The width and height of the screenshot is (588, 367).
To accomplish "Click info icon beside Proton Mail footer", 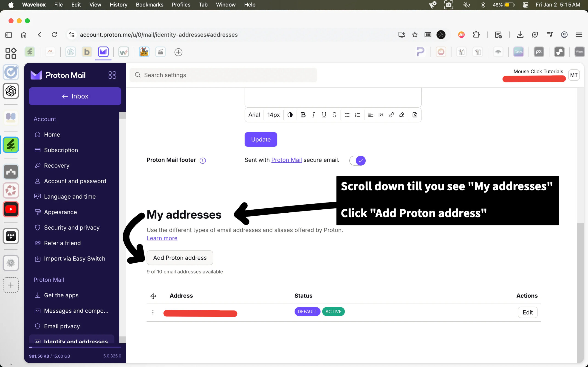I will pyautogui.click(x=203, y=160).
